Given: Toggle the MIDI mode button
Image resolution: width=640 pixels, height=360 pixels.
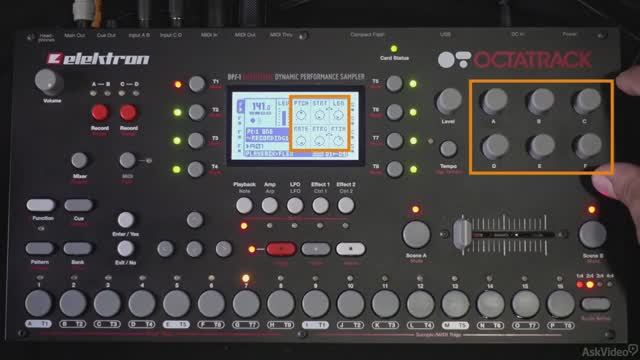Looking at the screenshot, I should (127, 160).
